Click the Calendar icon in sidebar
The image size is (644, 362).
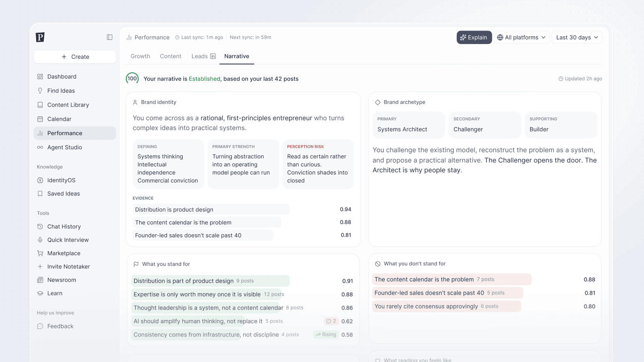tap(40, 119)
